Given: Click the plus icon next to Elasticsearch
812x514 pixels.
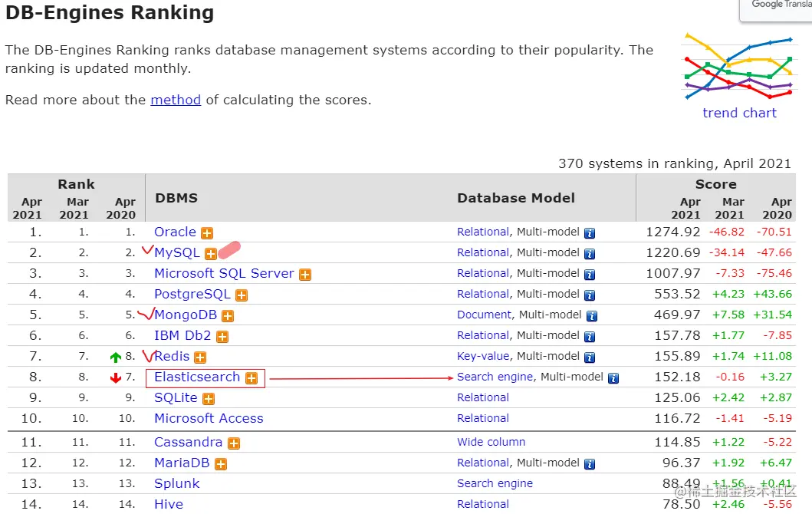Looking at the screenshot, I should [251, 378].
